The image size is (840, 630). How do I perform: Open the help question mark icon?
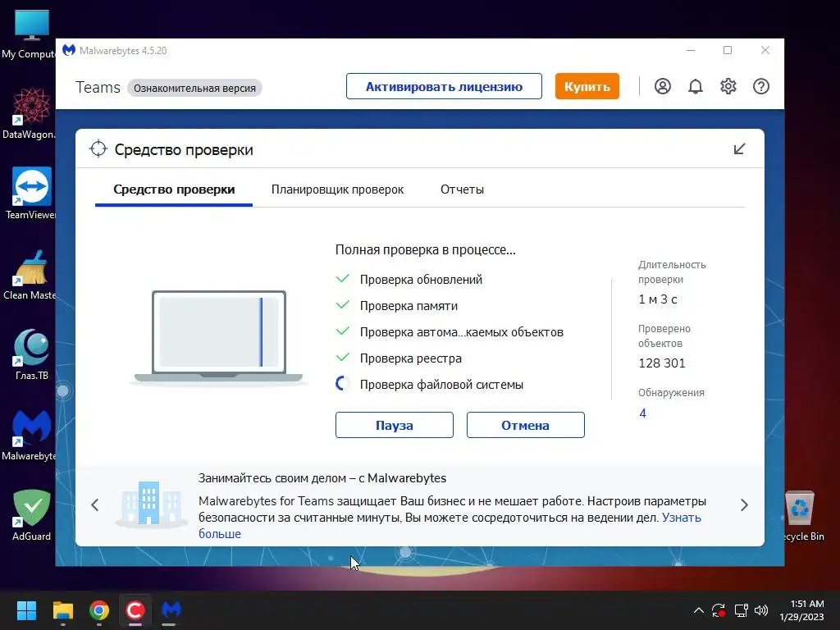tap(761, 86)
